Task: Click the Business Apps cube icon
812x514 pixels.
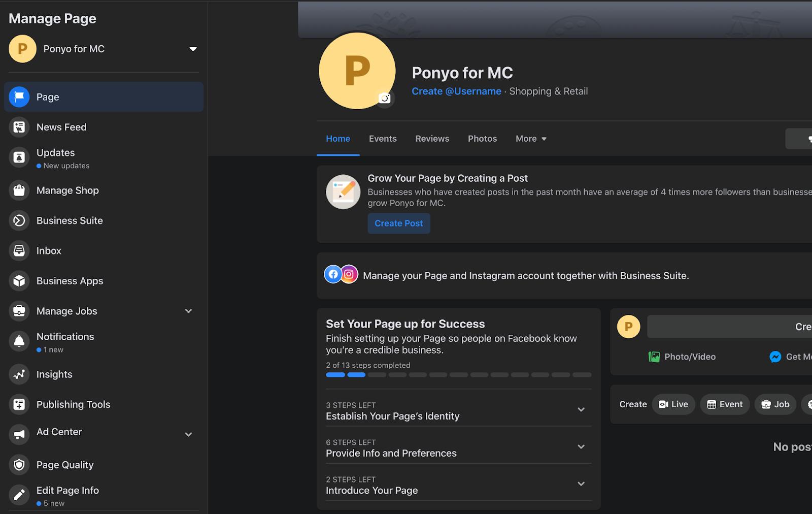Action: pyautogui.click(x=19, y=281)
